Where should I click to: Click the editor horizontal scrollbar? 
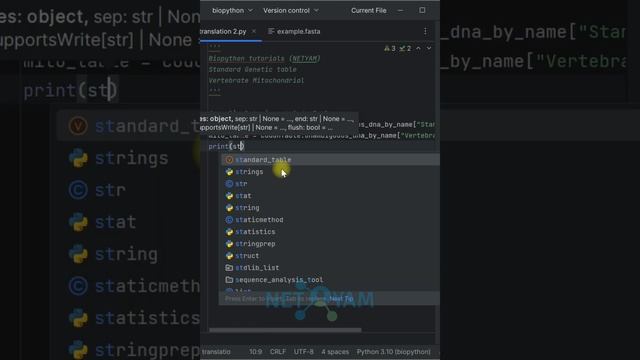285,330
